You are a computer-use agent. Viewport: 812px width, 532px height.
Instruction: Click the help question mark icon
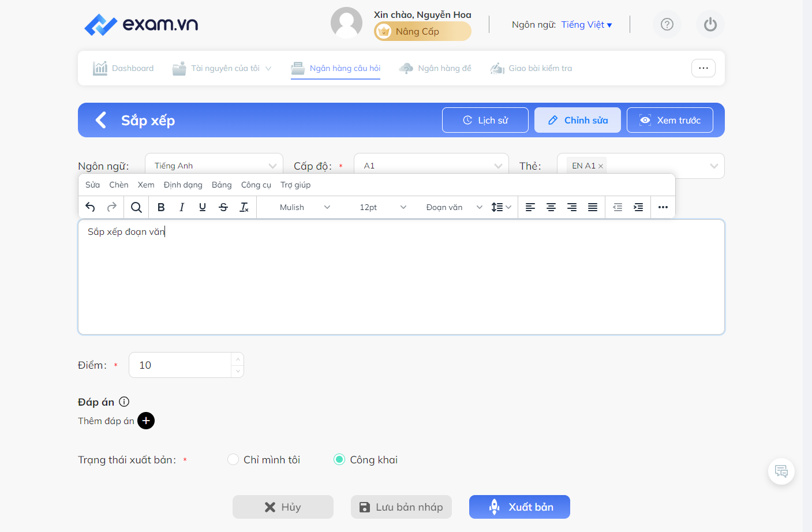667,24
